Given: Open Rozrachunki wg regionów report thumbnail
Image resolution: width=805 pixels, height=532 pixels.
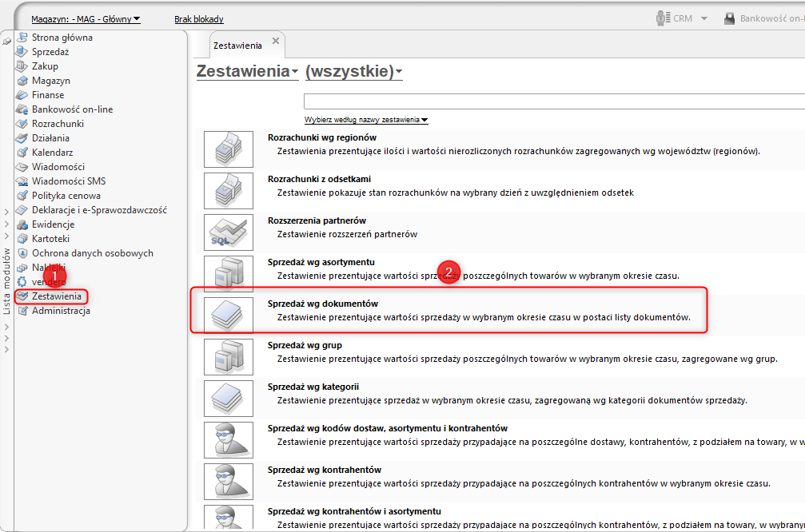Looking at the screenshot, I should coord(229,149).
